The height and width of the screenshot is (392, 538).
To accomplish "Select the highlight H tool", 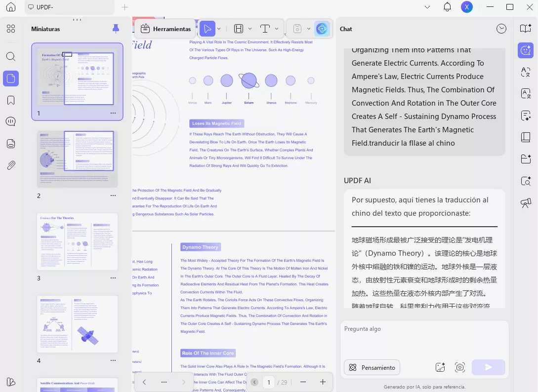I will (239, 29).
